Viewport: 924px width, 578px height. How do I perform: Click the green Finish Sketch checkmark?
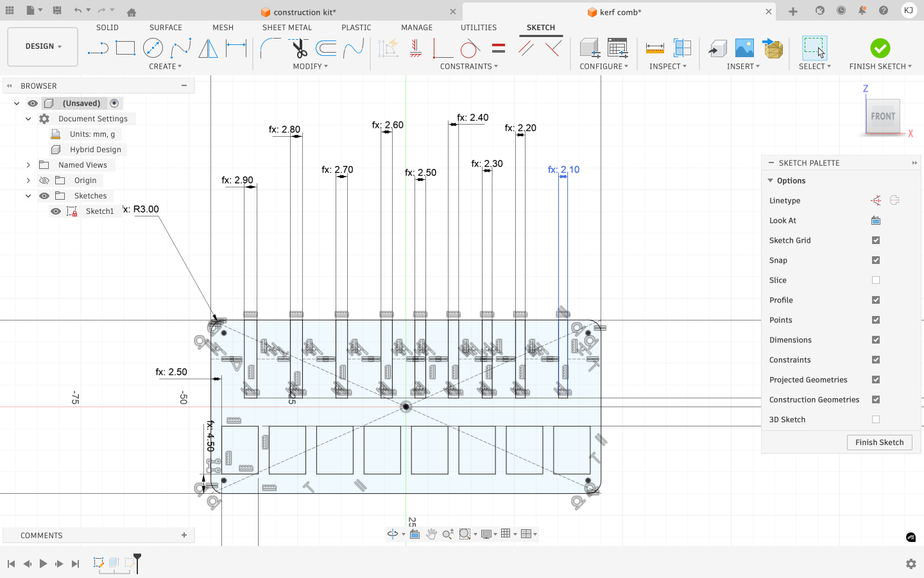(x=880, y=48)
